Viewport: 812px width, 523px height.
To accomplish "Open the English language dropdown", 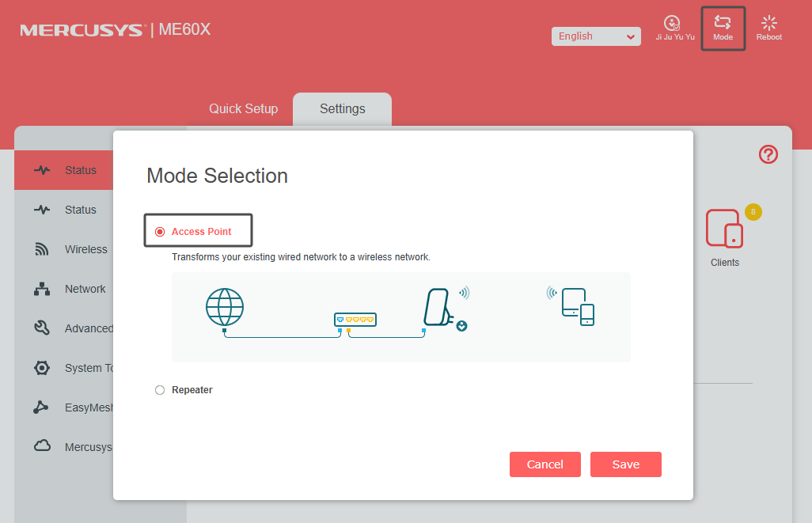I will [596, 36].
